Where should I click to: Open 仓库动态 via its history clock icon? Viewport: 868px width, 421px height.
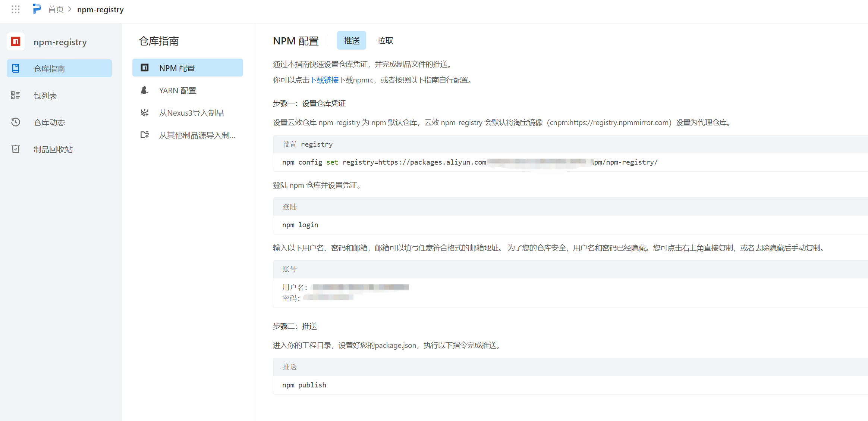(16, 122)
